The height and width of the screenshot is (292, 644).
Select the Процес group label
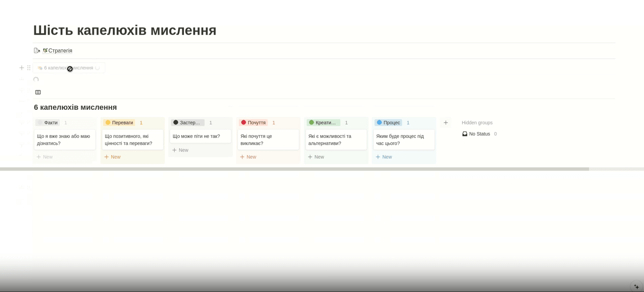coord(388,123)
